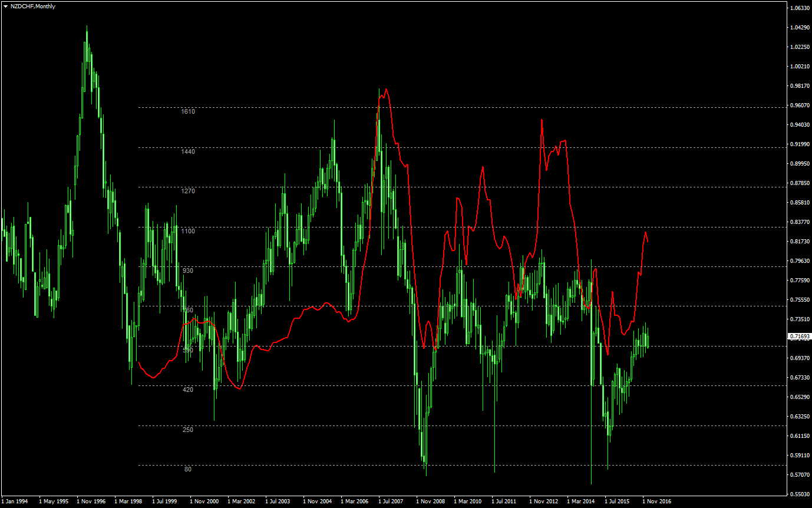Click the 0.98170 price scale value
The width and height of the screenshot is (812, 508).
coord(800,86)
